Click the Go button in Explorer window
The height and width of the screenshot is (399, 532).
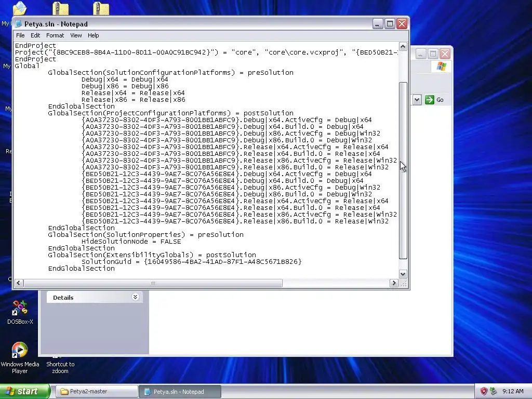[434, 100]
